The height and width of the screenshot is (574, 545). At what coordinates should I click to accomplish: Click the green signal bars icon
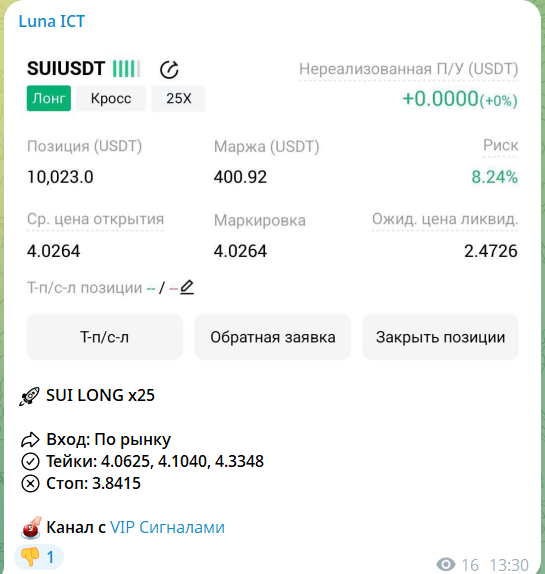pos(126,69)
